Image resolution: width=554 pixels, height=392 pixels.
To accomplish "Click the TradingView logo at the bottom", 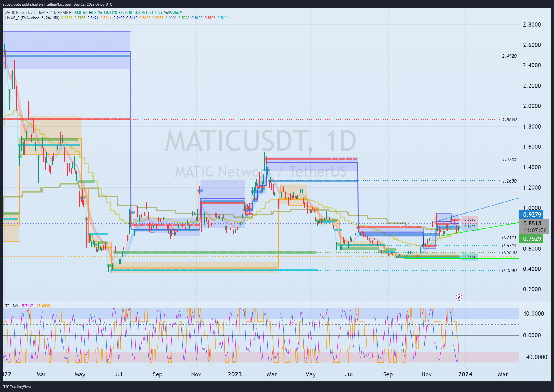I will pyautogui.click(x=17, y=387).
